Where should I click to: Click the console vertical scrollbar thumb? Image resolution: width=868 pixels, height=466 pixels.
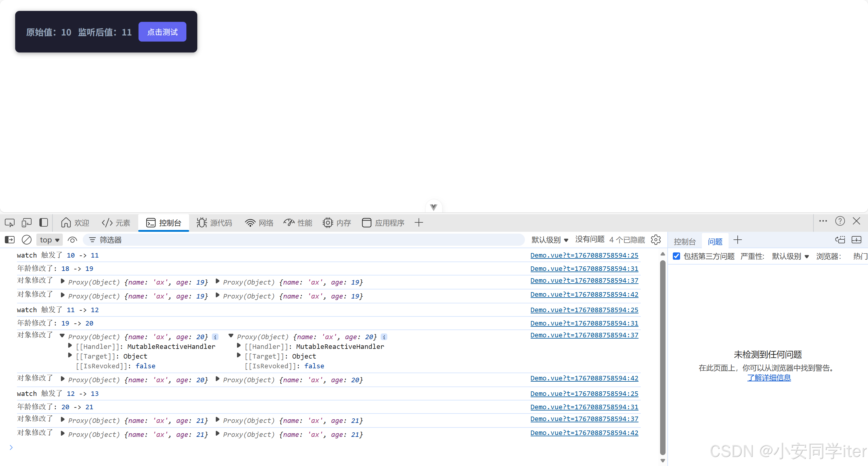click(x=663, y=357)
